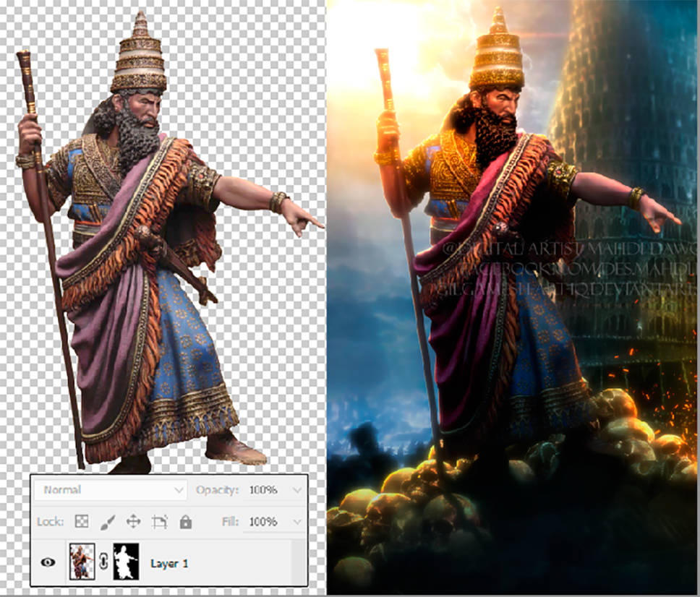Enable Lock position using the move-arrows icon
The height and width of the screenshot is (597, 700).
(132, 522)
